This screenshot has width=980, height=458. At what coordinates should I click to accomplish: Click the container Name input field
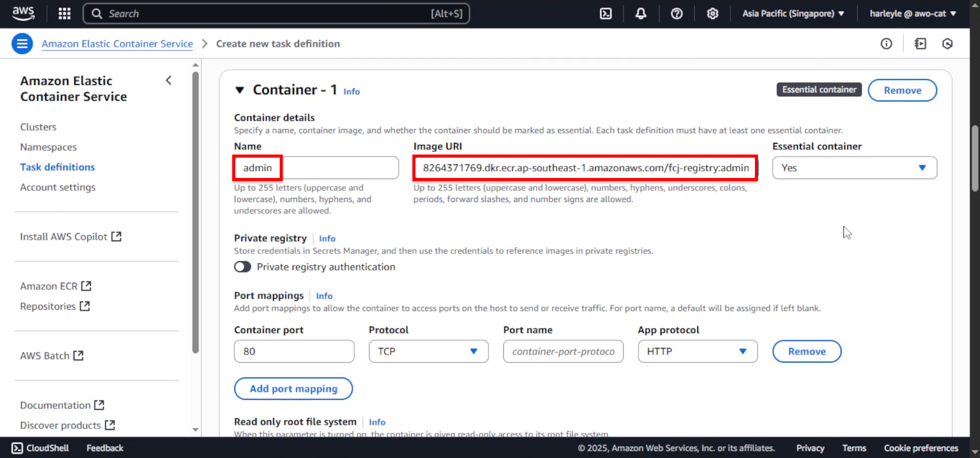(316, 168)
